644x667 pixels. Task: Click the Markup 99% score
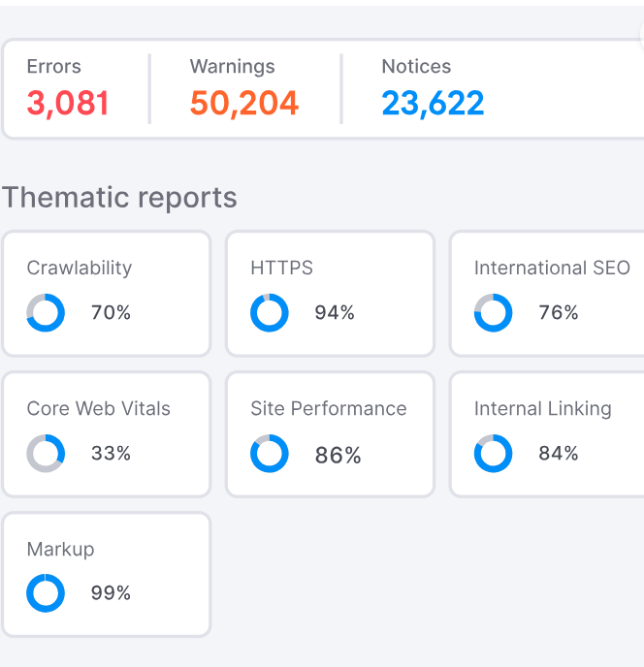pyautogui.click(x=111, y=593)
